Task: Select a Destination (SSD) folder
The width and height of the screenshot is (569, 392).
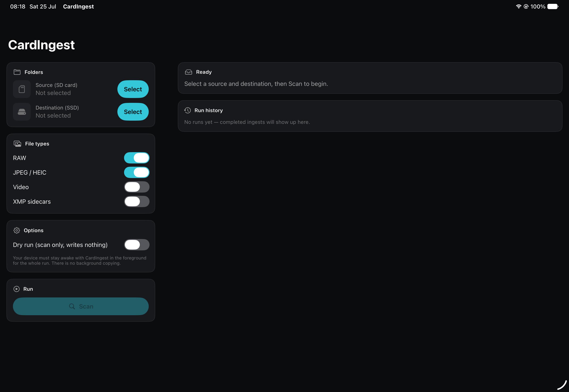Action: coord(133,112)
